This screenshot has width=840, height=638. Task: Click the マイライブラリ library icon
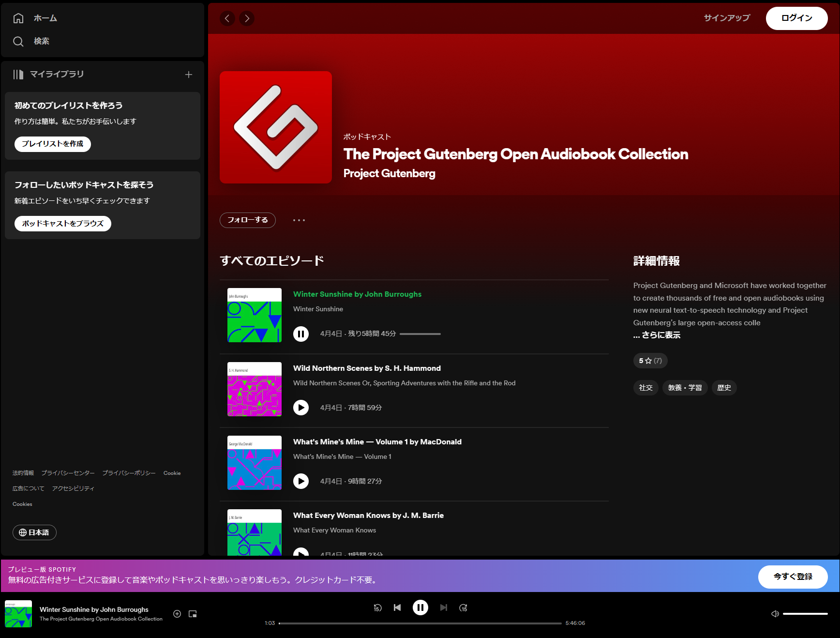click(x=18, y=74)
